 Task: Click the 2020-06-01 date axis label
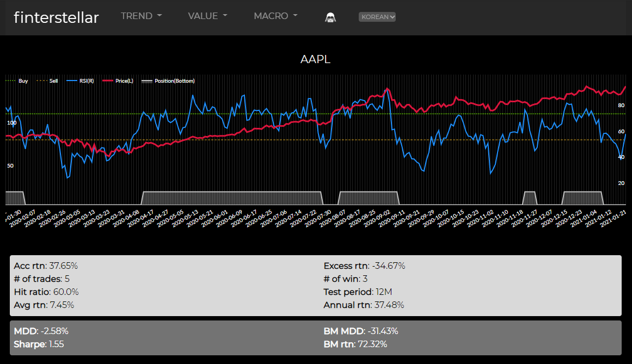point(215,218)
